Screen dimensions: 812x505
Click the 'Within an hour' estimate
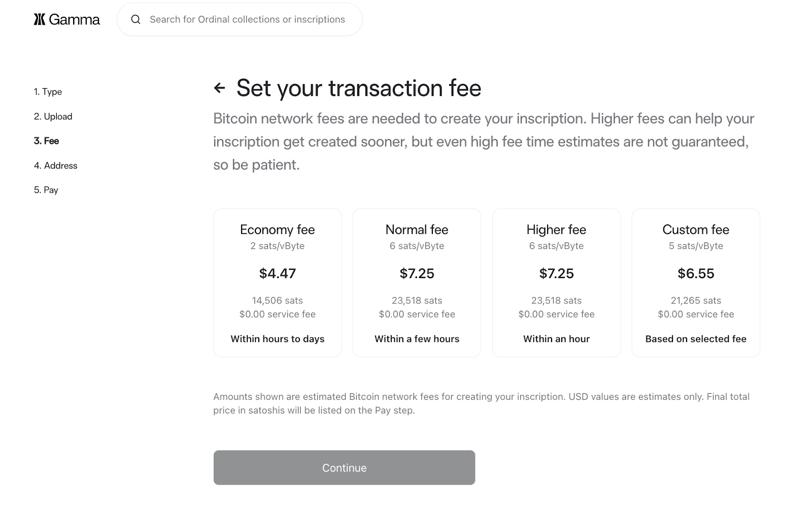[x=556, y=339]
